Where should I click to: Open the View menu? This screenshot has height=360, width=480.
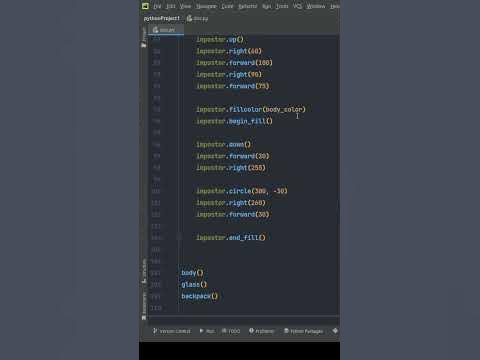click(x=185, y=6)
